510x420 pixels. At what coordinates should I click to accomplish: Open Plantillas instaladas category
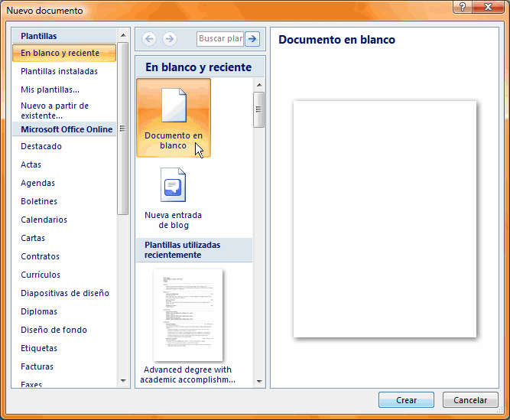click(x=59, y=71)
